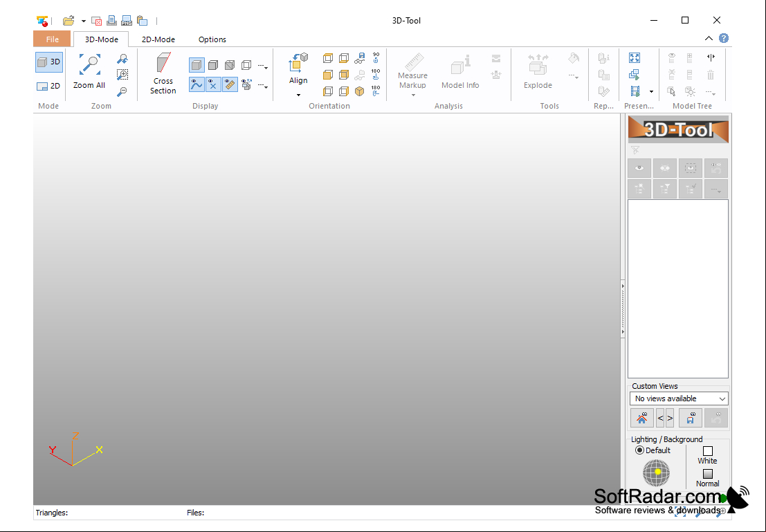The height and width of the screenshot is (532, 766).
Task: Rotate view by 90 degrees icon
Action: 376,57
